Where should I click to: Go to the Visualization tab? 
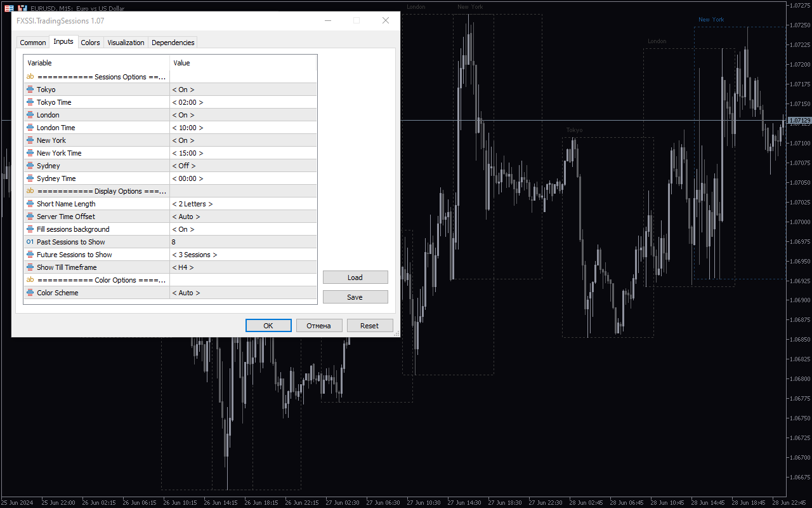pyautogui.click(x=126, y=43)
